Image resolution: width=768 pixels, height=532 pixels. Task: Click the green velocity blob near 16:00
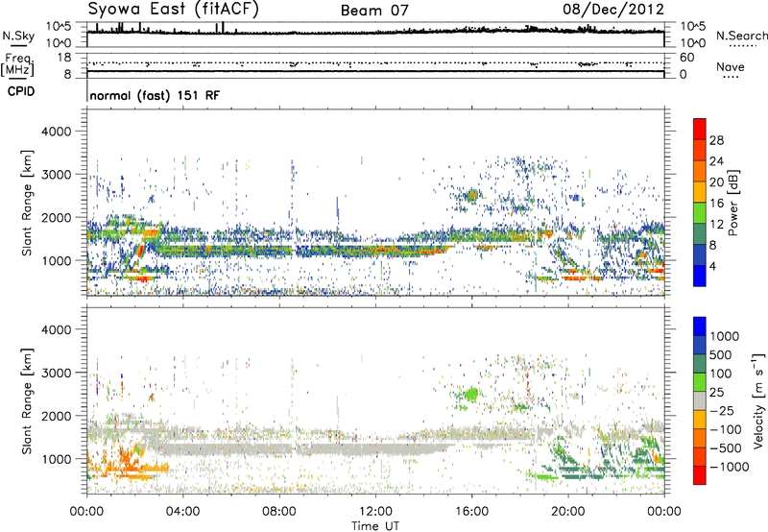coord(471,394)
